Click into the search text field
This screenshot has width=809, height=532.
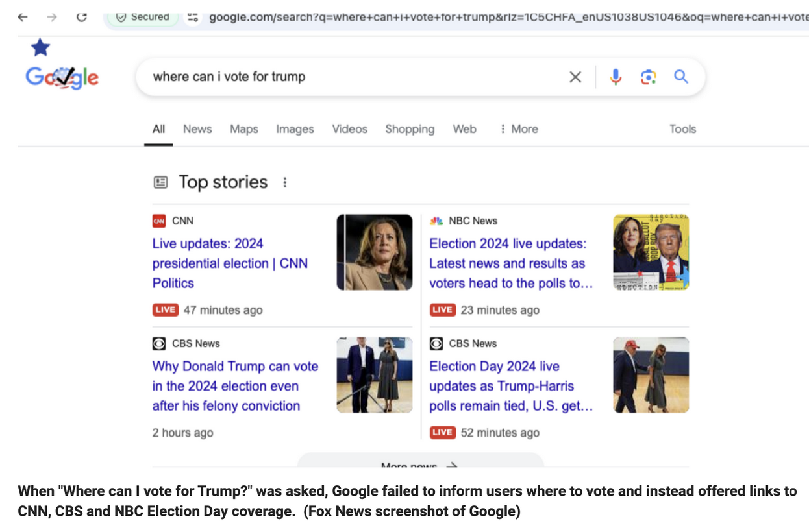click(x=351, y=77)
